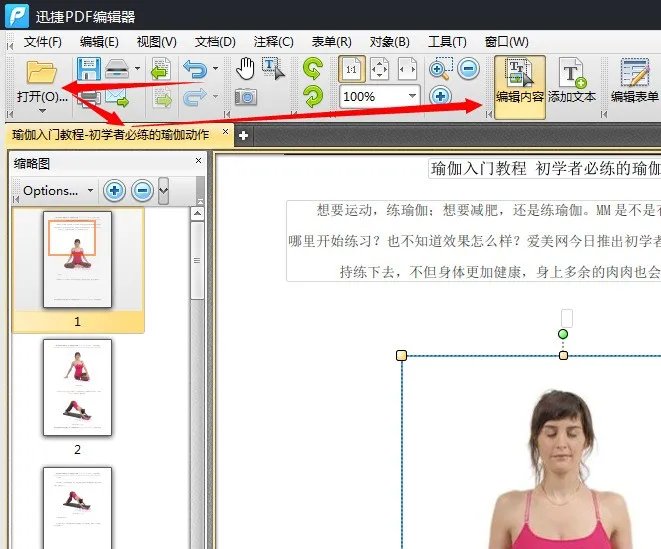The height and width of the screenshot is (549, 661).
Task: Open the 对象(B) menu
Action: (x=390, y=42)
